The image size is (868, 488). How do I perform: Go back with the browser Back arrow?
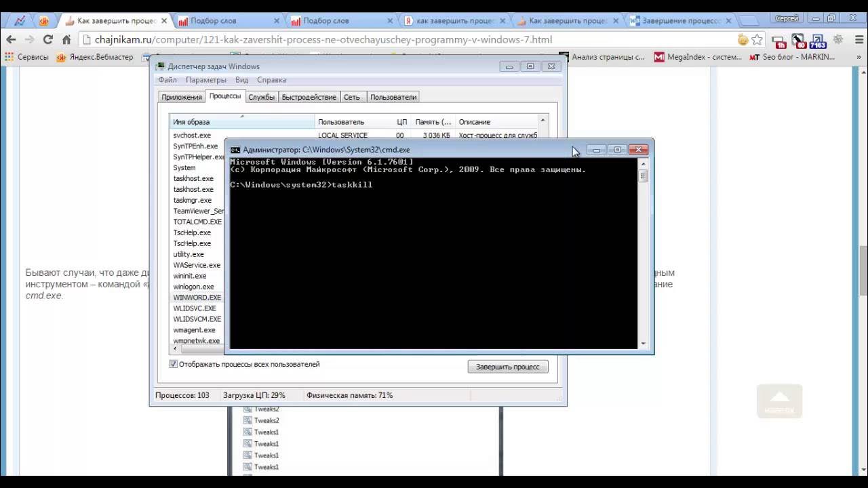point(10,40)
